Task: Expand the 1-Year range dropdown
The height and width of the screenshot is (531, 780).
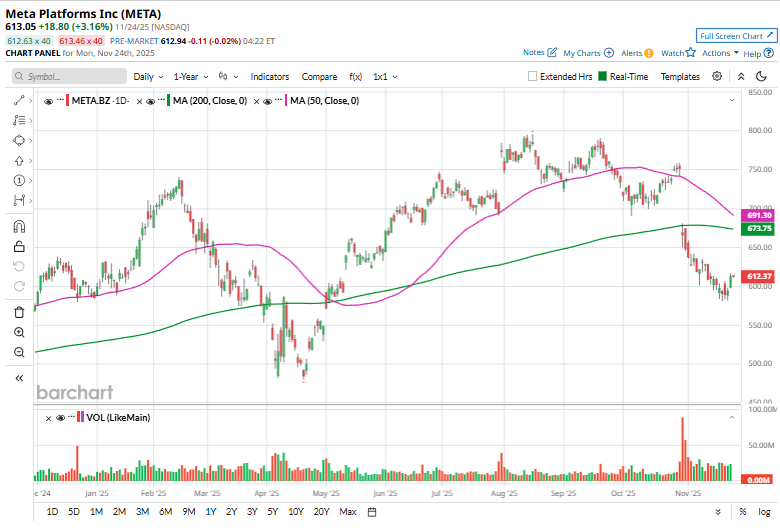Action: (190, 76)
